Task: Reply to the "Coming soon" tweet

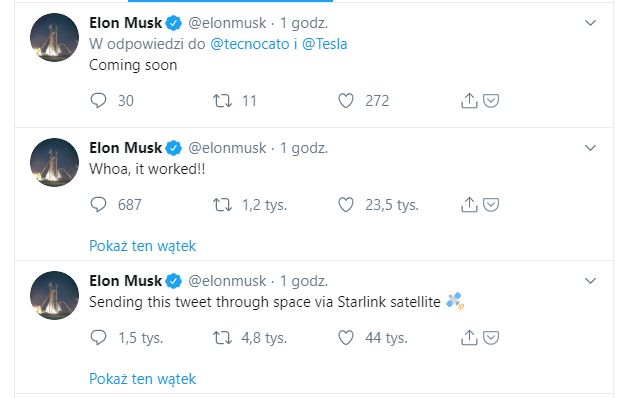Action: [98, 101]
